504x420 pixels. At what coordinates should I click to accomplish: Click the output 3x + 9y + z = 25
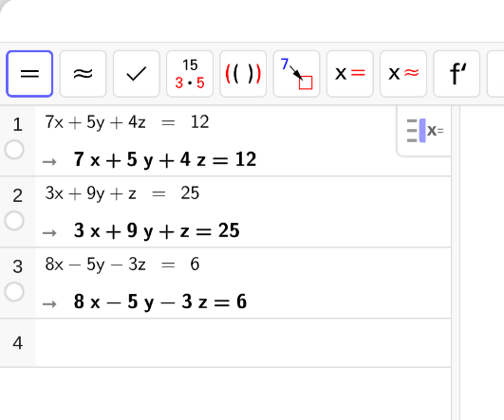(x=157, y=231)
